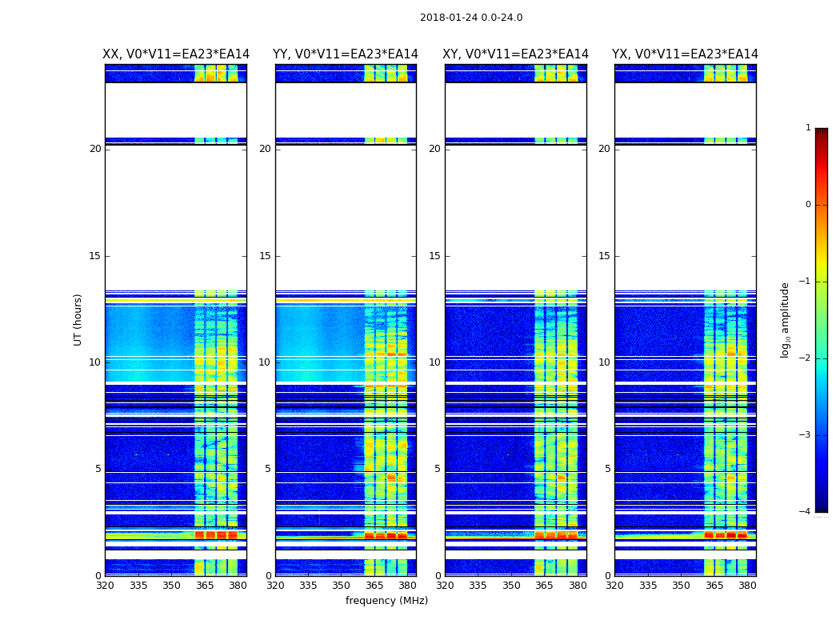The image size is (840, 640).
Task: Click the YX, V0*V11=EA23*EA14 plot title
Action: (x=685, y=54)
